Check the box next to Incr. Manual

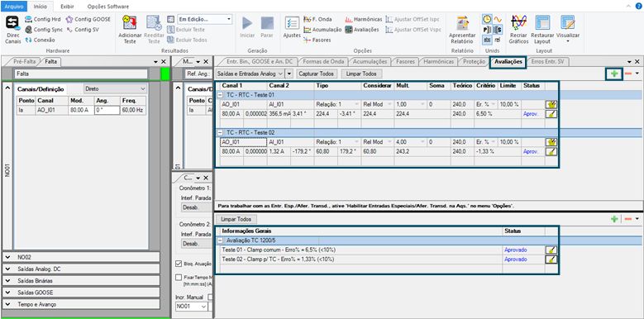pos(211,297)
